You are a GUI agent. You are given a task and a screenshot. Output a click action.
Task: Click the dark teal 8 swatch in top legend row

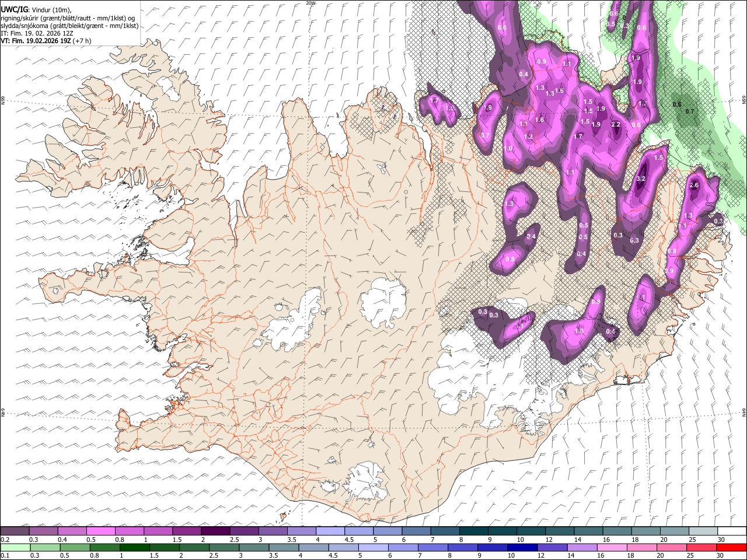(473, 531)
